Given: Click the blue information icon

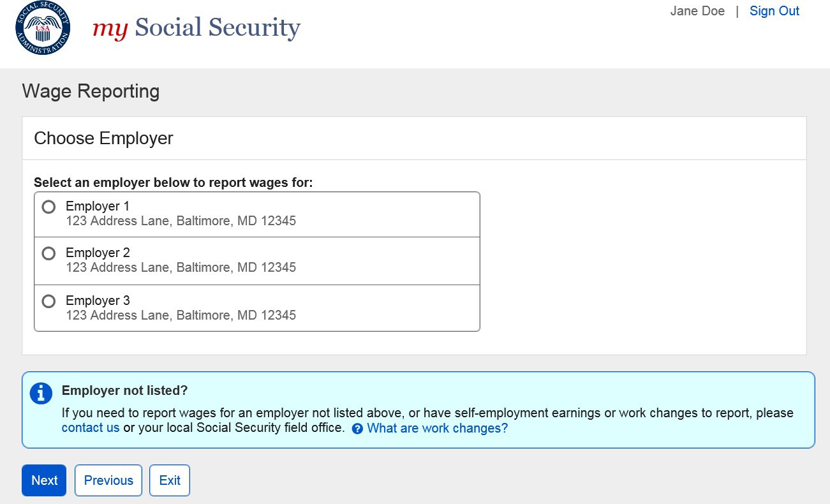Looking at the screenshot, I should point(41,393).
